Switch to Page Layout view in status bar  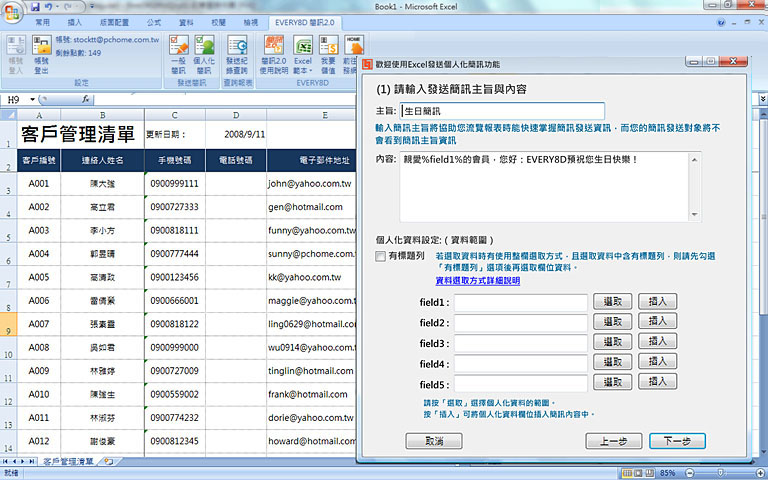click(638, 473)
